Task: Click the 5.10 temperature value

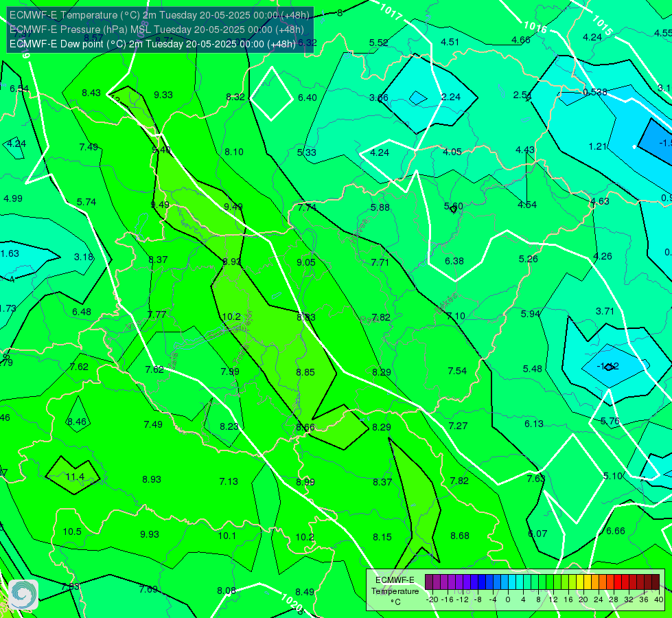Action: (612, 476)
